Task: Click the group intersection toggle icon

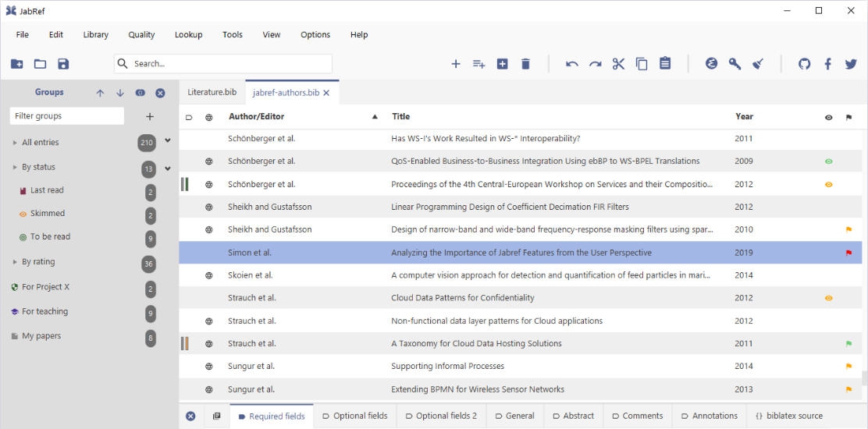Action: tap(140, 93)
